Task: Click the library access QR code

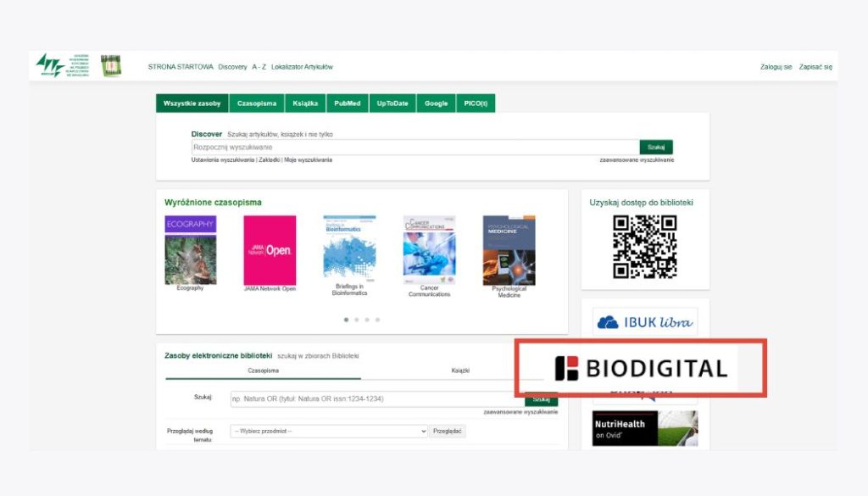Action: (644, 247)
